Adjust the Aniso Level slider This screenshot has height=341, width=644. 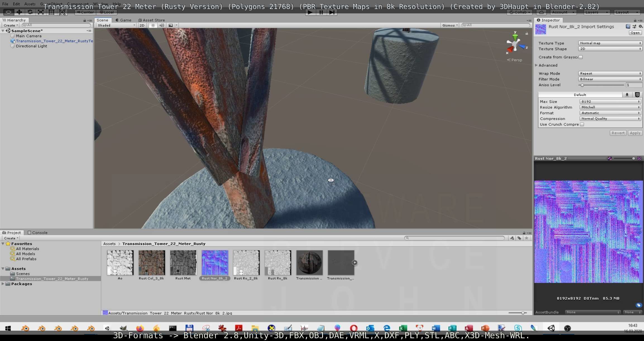582,85
